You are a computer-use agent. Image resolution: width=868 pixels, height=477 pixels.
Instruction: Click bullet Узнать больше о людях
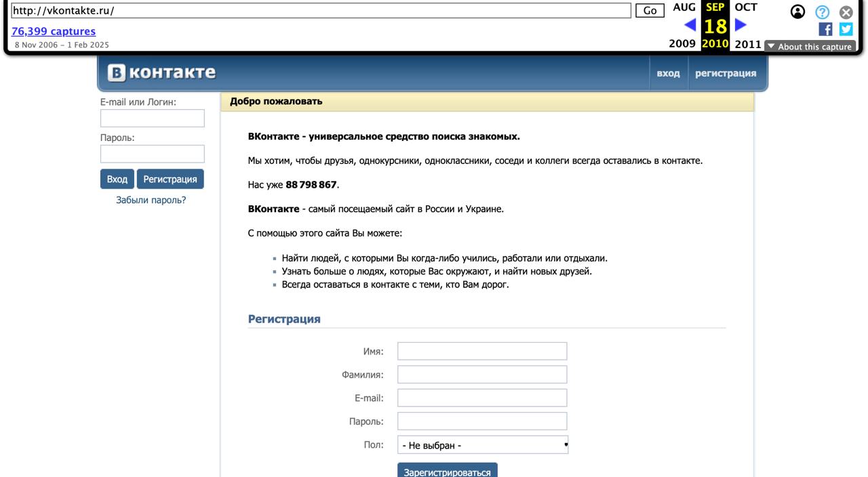pyautogui.click(x=437, y=272)
